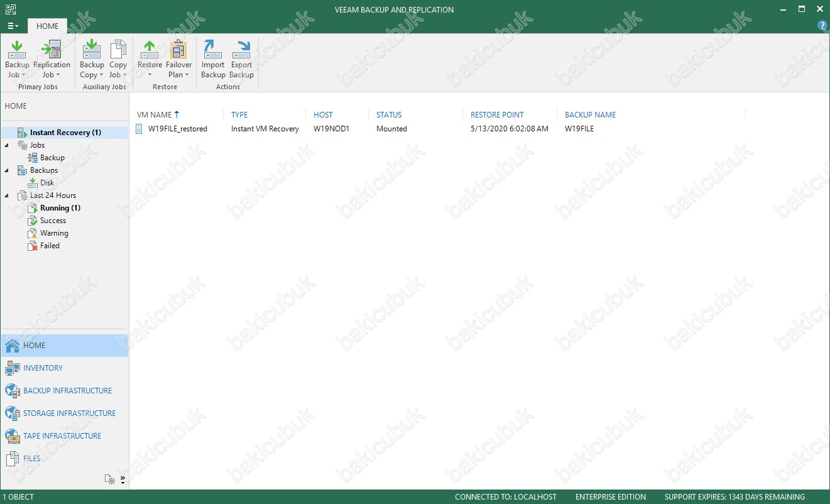Open the TAPE INFRASTRUCTURE view
The height and width of the screenshot is (504, 830).
point(64,436)
